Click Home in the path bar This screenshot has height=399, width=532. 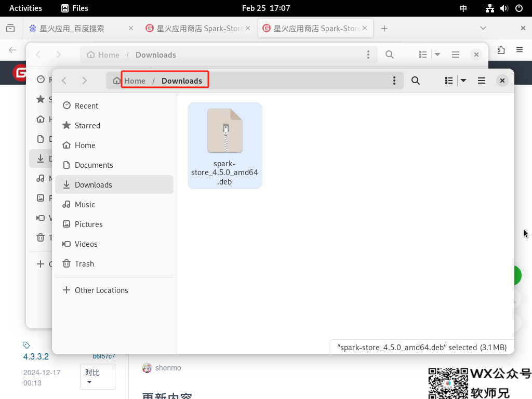pos(135,81)
